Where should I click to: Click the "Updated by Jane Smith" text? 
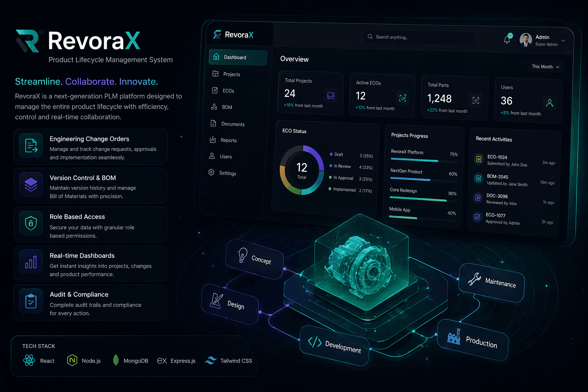tap(507, 184)
